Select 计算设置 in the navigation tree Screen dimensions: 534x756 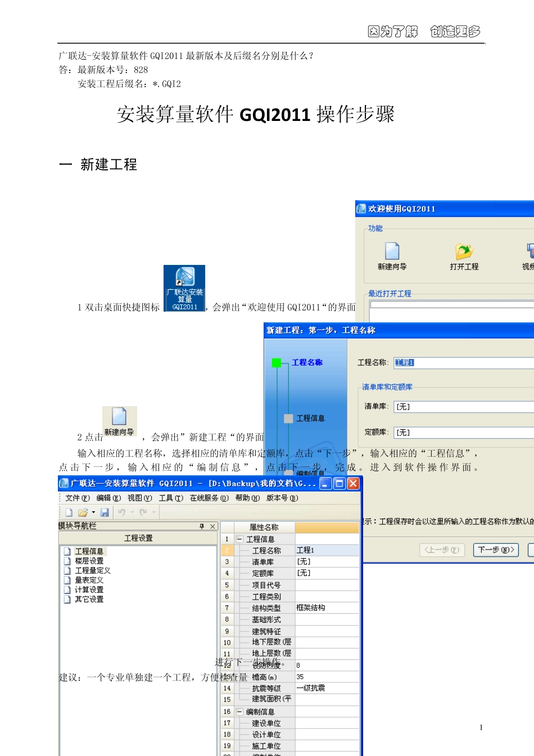click(89, 589)
